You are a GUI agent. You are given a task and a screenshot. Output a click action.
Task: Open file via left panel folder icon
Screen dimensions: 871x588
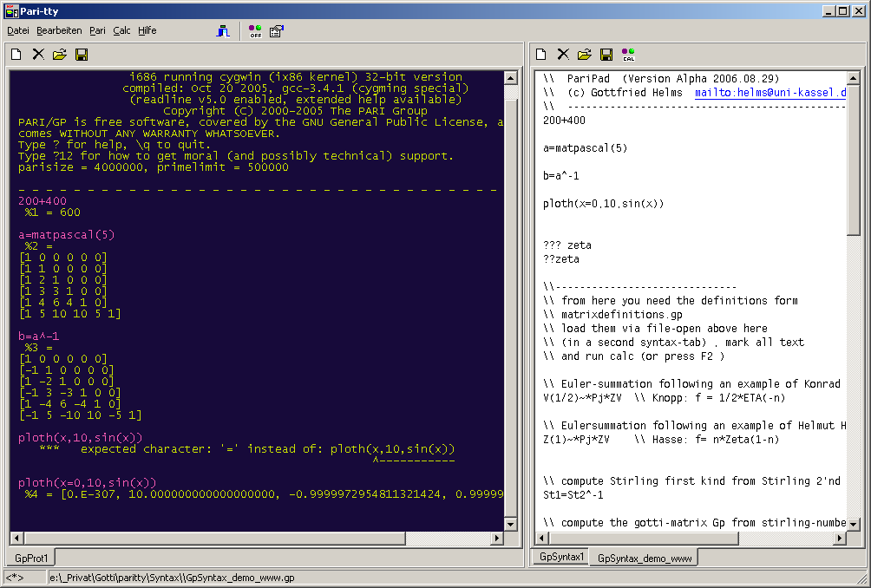(x=59, y=55)
